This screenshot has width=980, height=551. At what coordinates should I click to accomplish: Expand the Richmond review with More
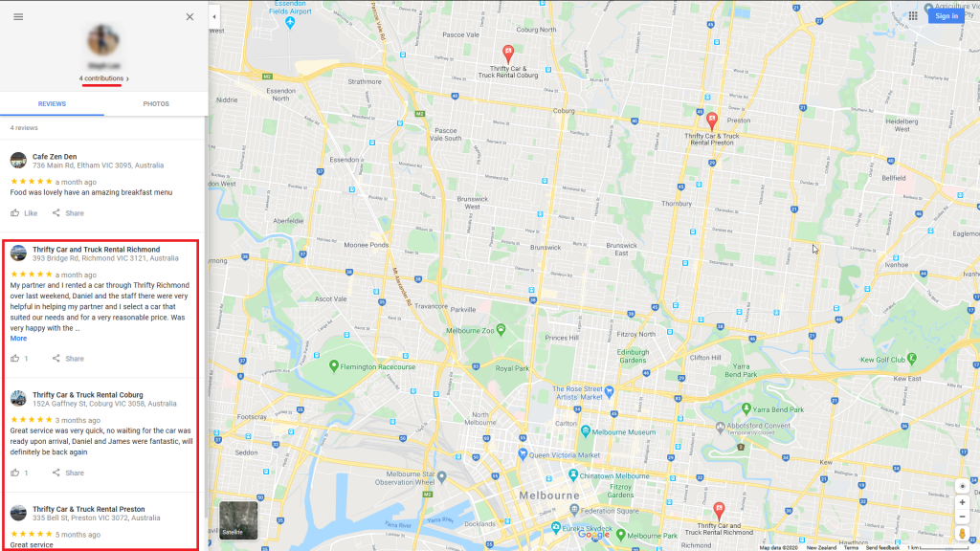(18, 339)
